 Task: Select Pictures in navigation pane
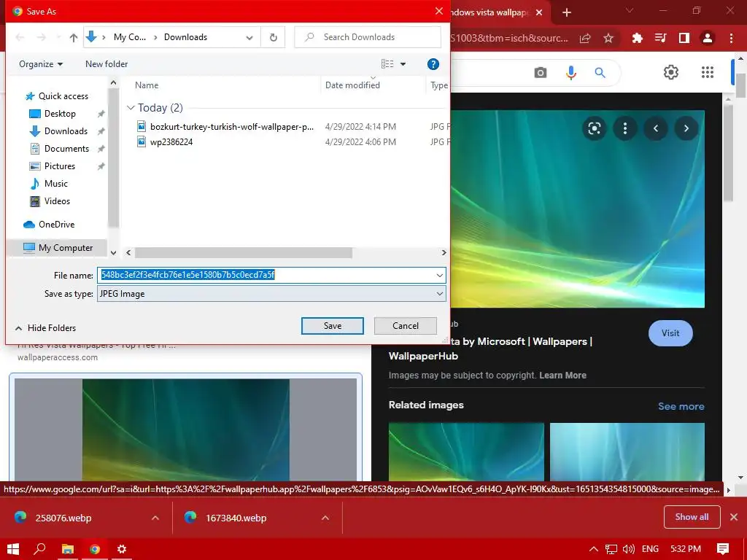pos(60,166)
